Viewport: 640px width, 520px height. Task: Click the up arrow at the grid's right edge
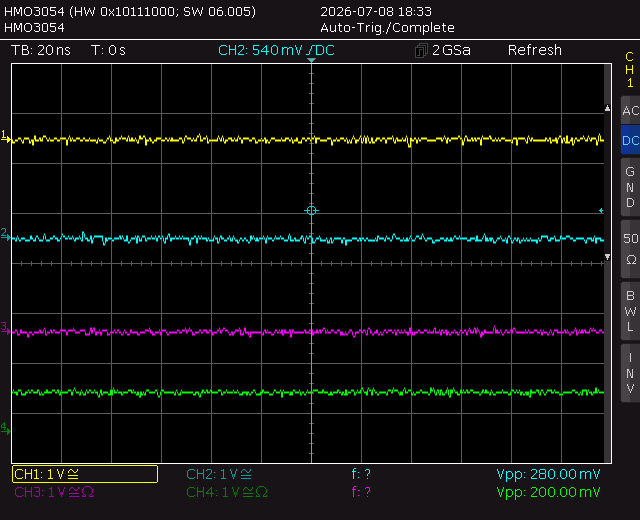point(607,108)
